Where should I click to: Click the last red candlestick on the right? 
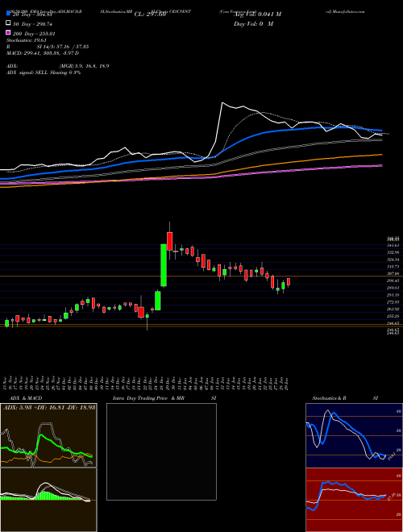[289, 281]
